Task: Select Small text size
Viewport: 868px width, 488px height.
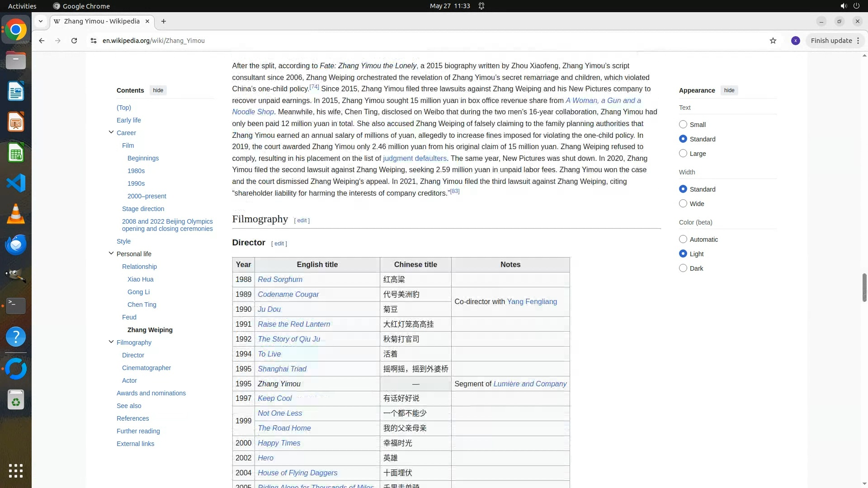Action: pos(683,124)
